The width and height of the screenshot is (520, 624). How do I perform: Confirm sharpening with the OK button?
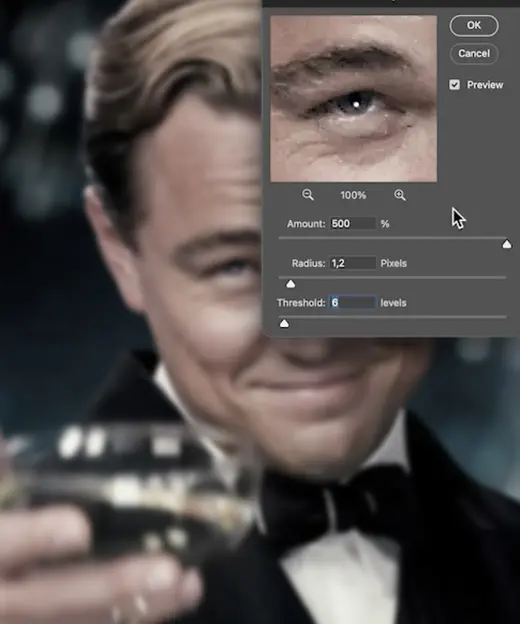(473, 25)
